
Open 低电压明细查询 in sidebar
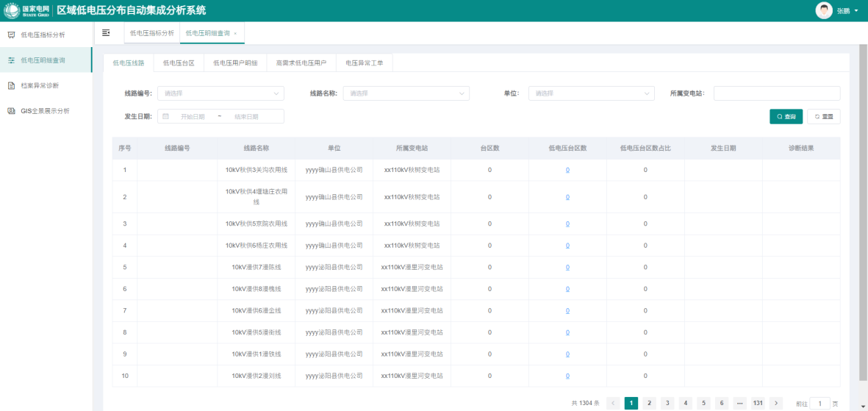click(x=46, y=60)
